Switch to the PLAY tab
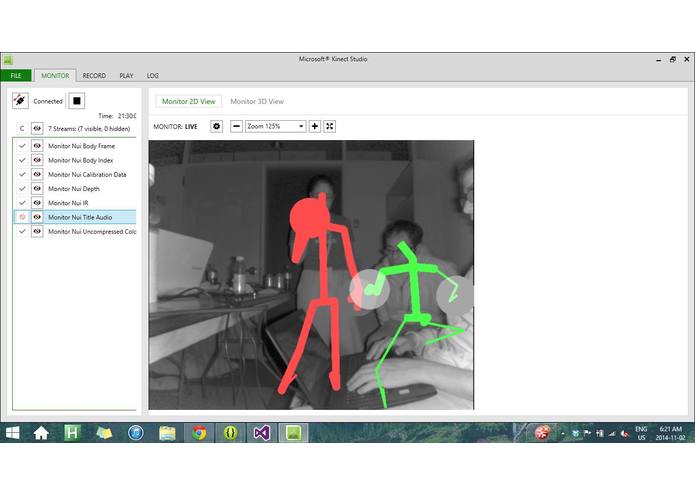Viewport: 695px width, 494px height. pos(126,76)
